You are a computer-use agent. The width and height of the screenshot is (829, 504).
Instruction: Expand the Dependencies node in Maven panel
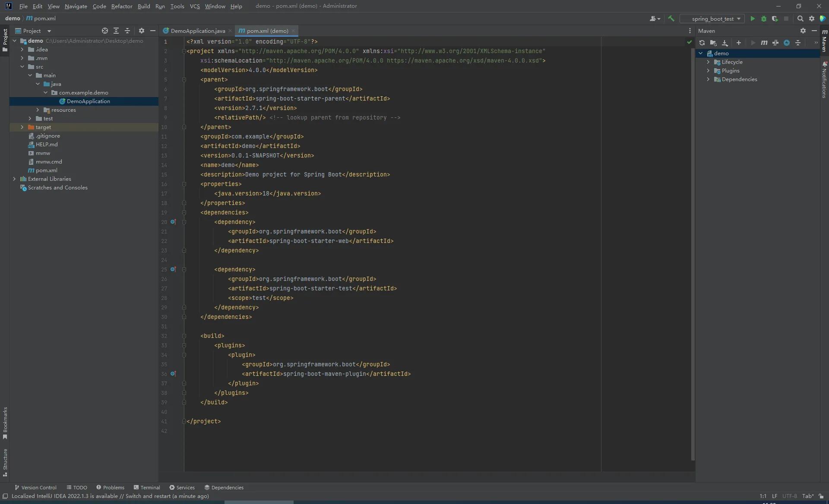(709, 79)
